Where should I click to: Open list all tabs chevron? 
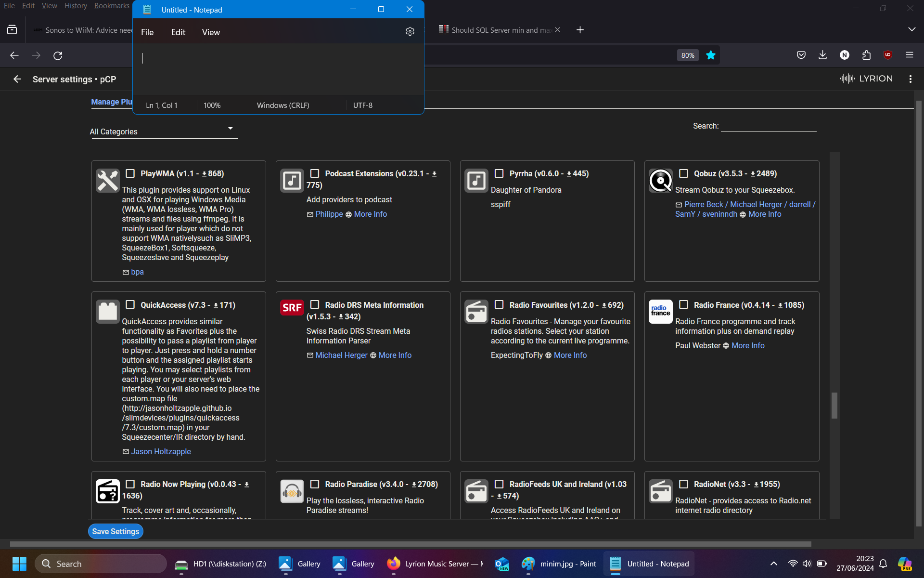pos(911,29)
